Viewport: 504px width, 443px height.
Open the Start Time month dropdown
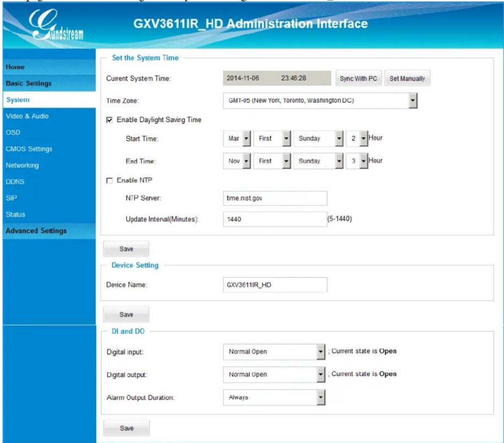click(237, 139)
